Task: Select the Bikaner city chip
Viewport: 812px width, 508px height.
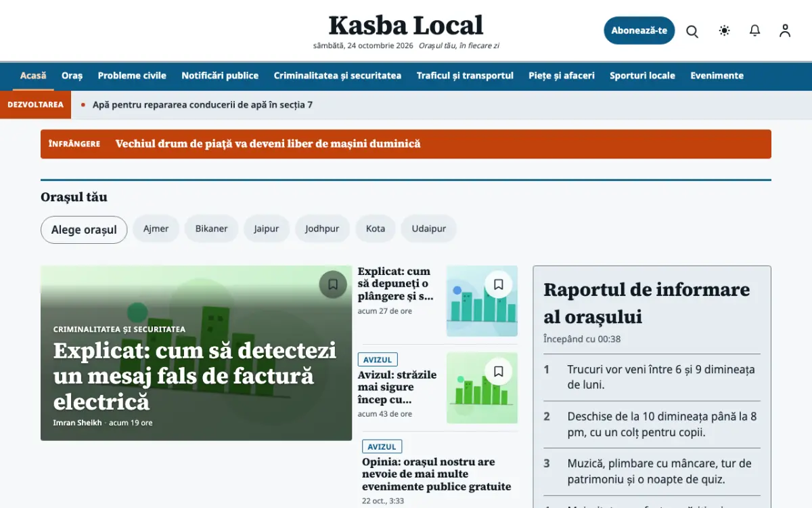Action: pyautogui.click(x=212, y=229)
